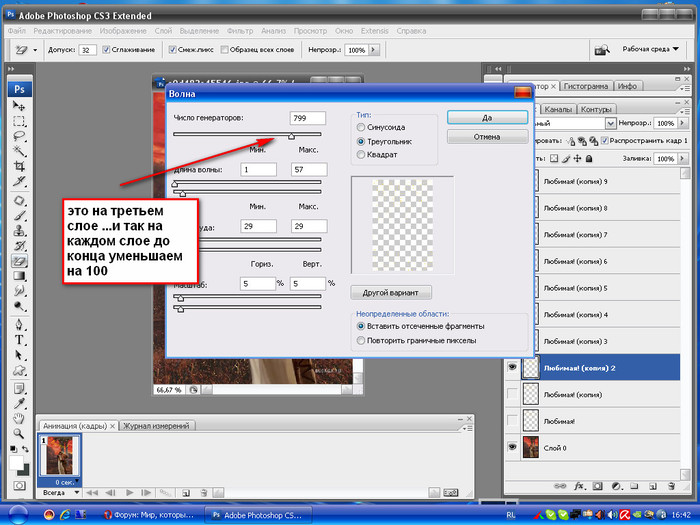
Task: Click duplicate frame icon in Animation panel
Action: (186, 493)
